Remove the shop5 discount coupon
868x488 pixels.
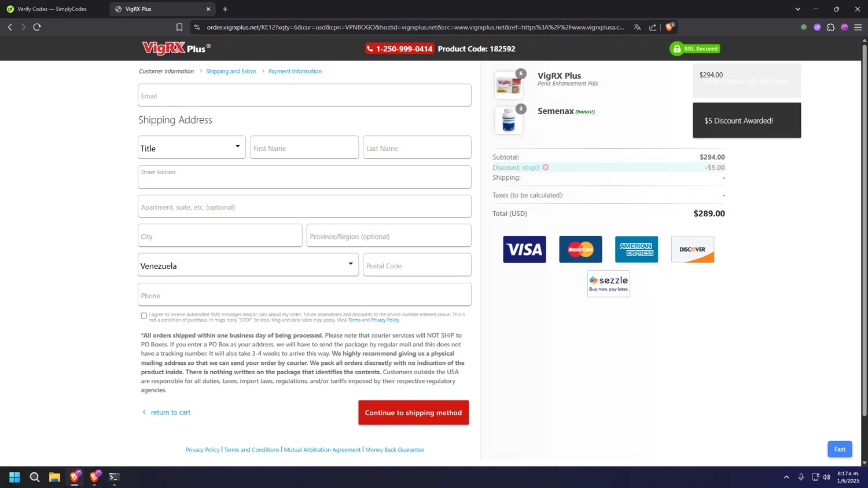click(546, 168)
